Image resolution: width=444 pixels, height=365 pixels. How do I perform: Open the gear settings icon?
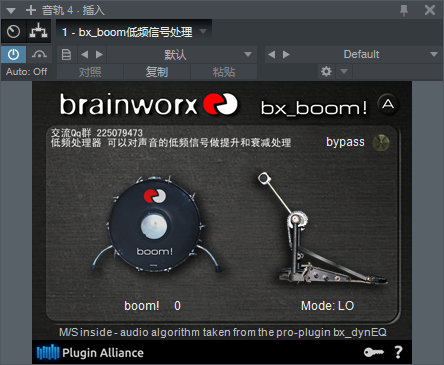326,71
